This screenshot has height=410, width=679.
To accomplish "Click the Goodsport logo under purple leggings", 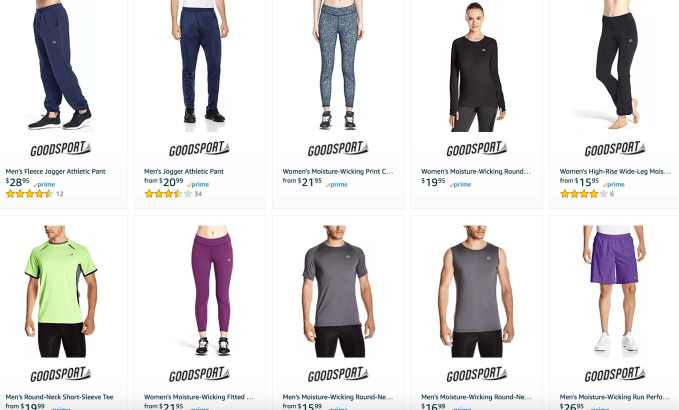I will (x=199, y=374).
